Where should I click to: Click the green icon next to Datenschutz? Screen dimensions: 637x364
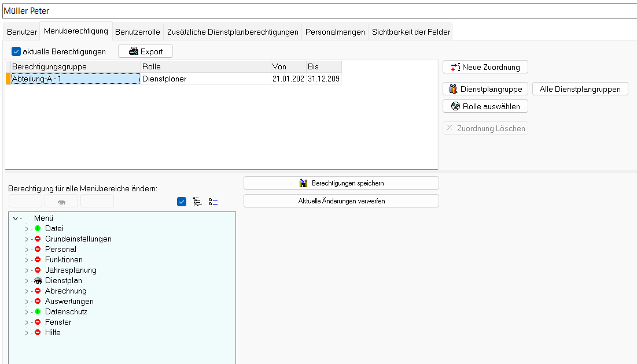pyautogui.click(x=38, y=312)
